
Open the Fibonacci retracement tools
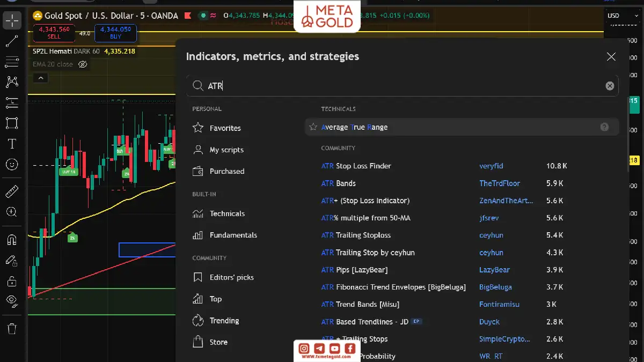[x=12, y=62]
